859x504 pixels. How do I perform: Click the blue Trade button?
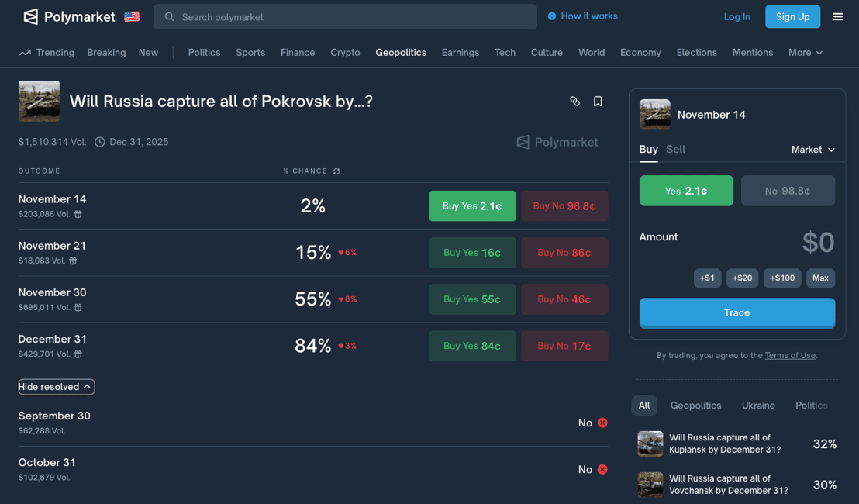pyautogui.click(x=737, y=312)
